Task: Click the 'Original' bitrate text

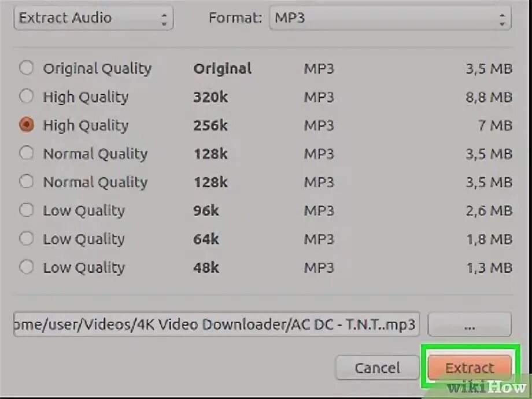Action: coord(223,69)
